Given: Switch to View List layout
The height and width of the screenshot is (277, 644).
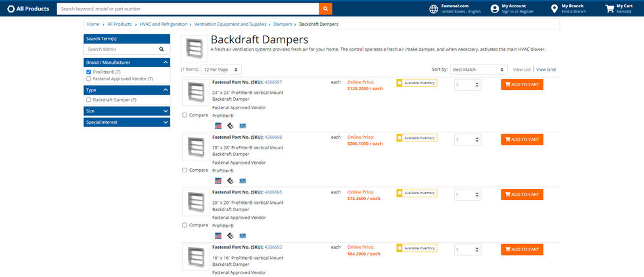Looking at the screenshot, I should (522, 70).
